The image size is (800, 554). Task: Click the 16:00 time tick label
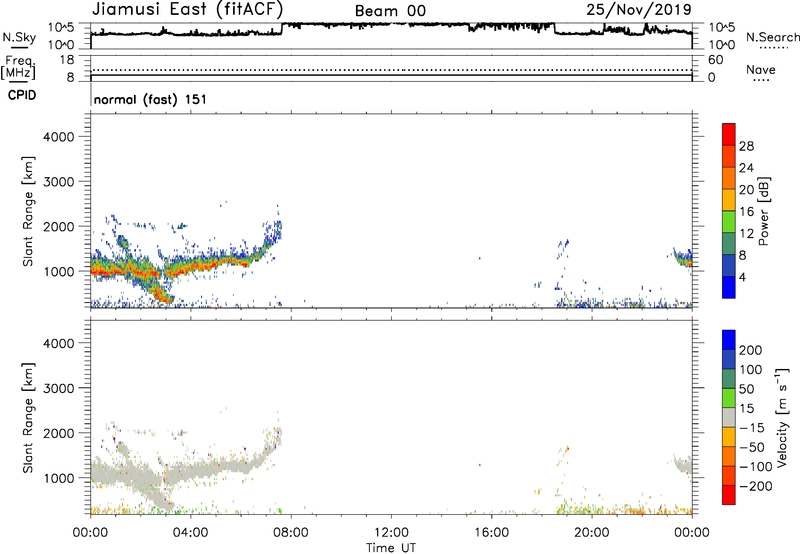(491, 533)
